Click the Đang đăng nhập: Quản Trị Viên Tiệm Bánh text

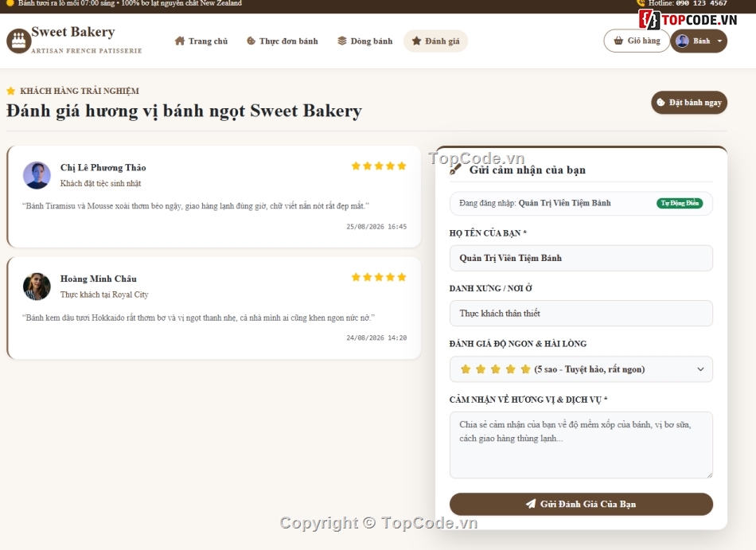(535, 203)
